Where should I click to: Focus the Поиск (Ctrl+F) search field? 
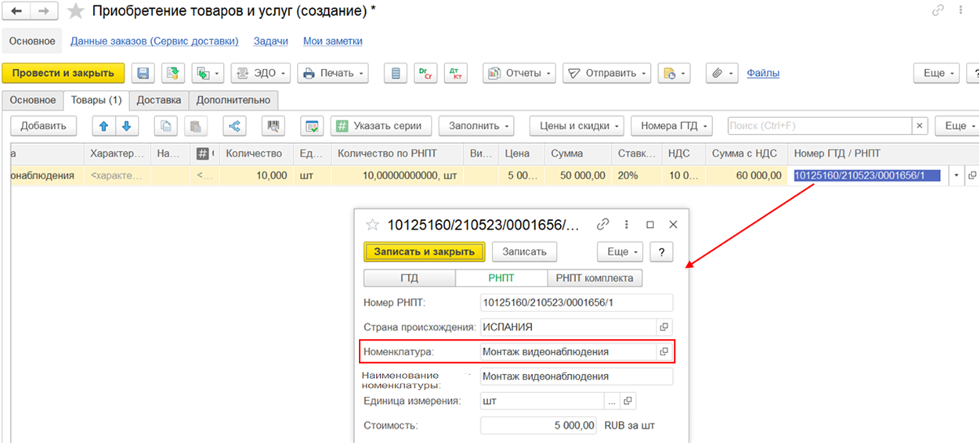pos(819,126)
